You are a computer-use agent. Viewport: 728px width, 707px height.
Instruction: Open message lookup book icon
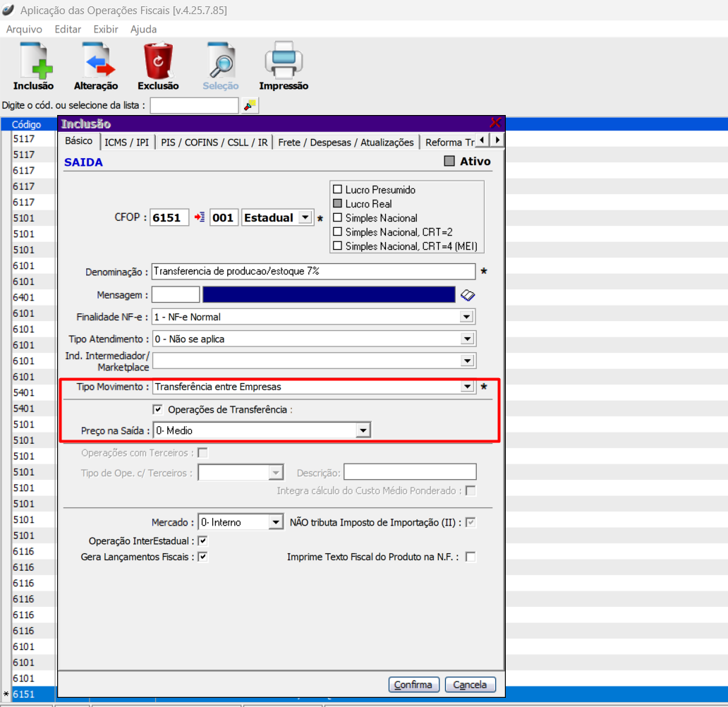coord(468,295)
